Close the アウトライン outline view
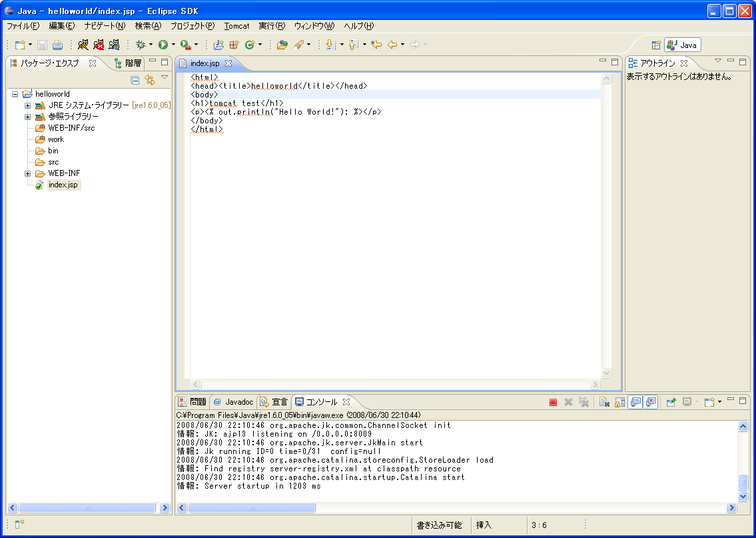This screenshot has width=756, height=538. [x=683, y=63]
